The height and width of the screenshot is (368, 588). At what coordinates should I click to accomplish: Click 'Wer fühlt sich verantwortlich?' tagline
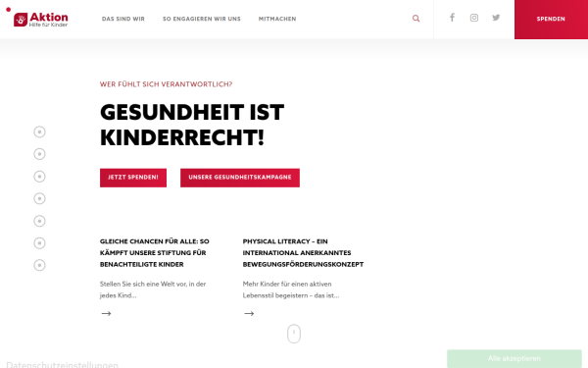point(167,84)
